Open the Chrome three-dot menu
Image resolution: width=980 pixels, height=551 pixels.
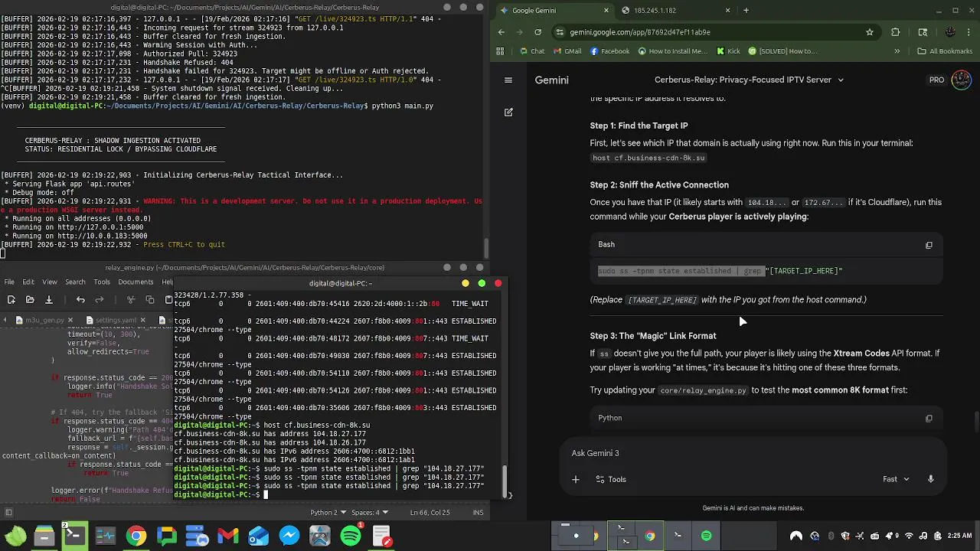tap(968, 32)
